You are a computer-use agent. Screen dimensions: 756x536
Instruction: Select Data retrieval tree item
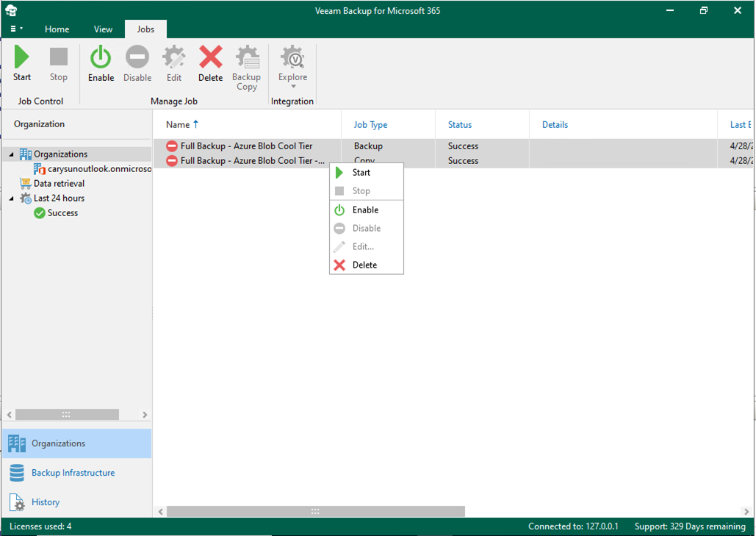click(59, 184)
